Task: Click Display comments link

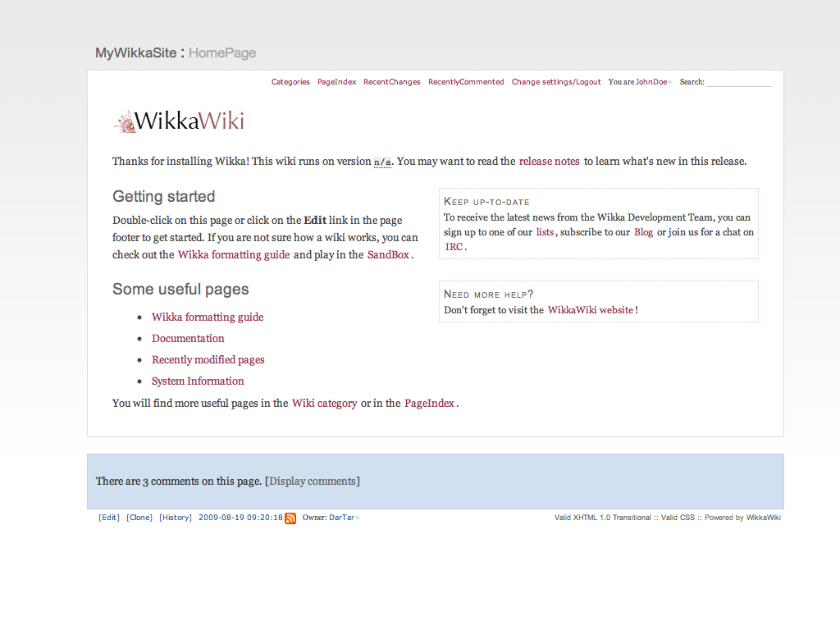Action: pyautogui.click(x=313, y=481)
